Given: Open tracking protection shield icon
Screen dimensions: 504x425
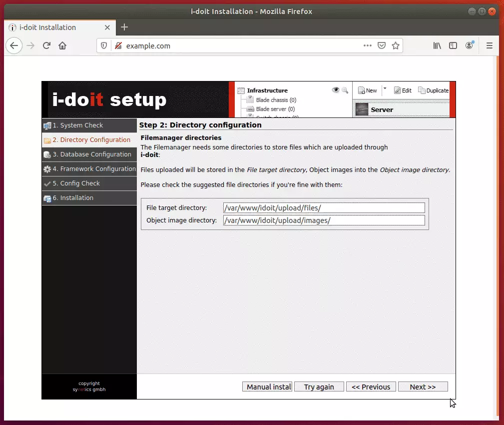Looking at the screenshot, I should (x=104, y=45).
